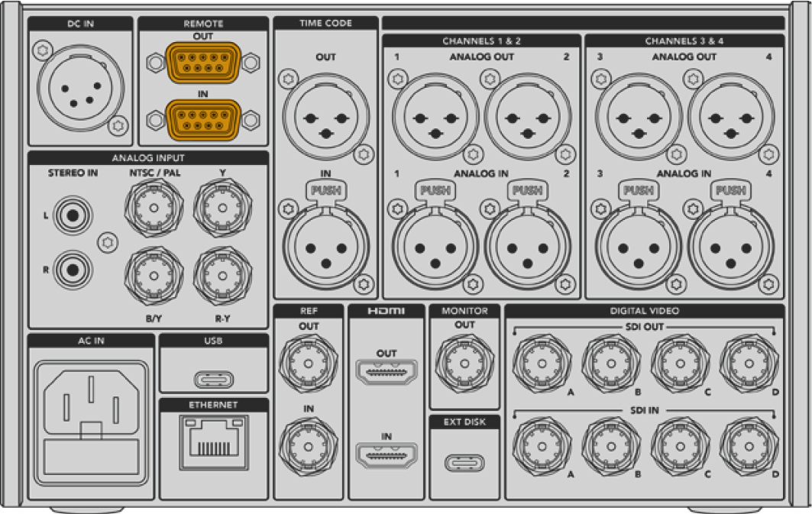Click the TIME CODE OUT XLR connector
The width and height of the screenshot is (812, 514).
point(325,117)
